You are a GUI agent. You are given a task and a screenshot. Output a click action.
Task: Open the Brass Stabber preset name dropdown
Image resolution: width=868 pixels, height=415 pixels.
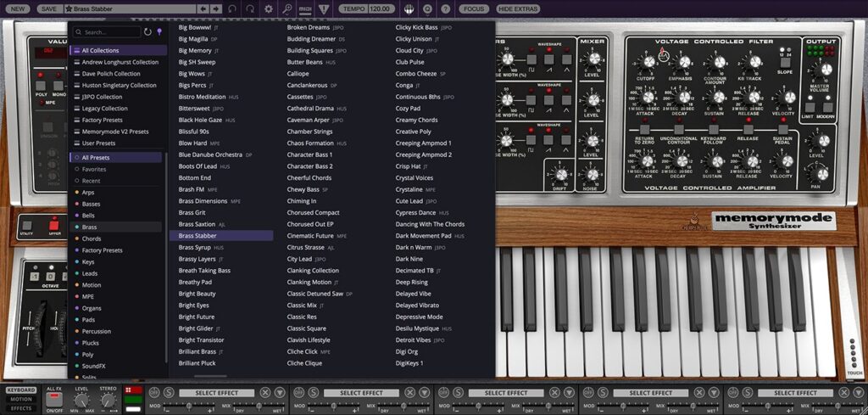pos(130,8)
